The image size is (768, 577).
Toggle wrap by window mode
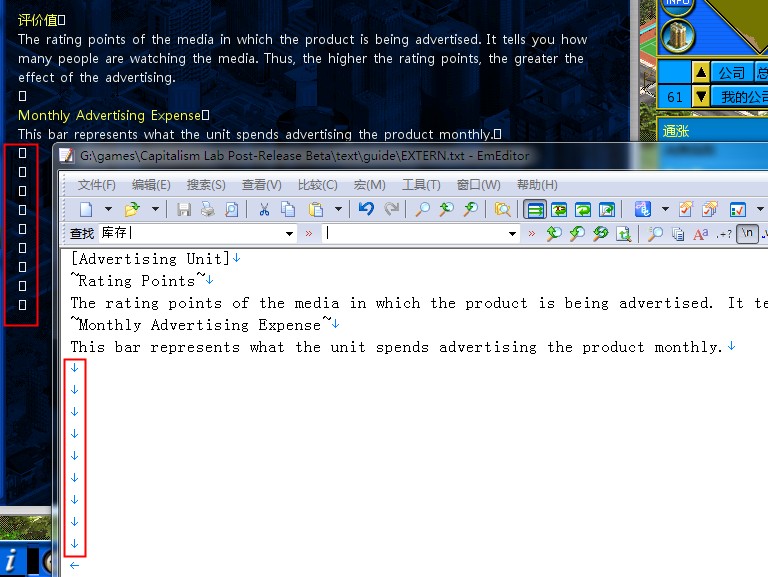(x=583, y=210)
